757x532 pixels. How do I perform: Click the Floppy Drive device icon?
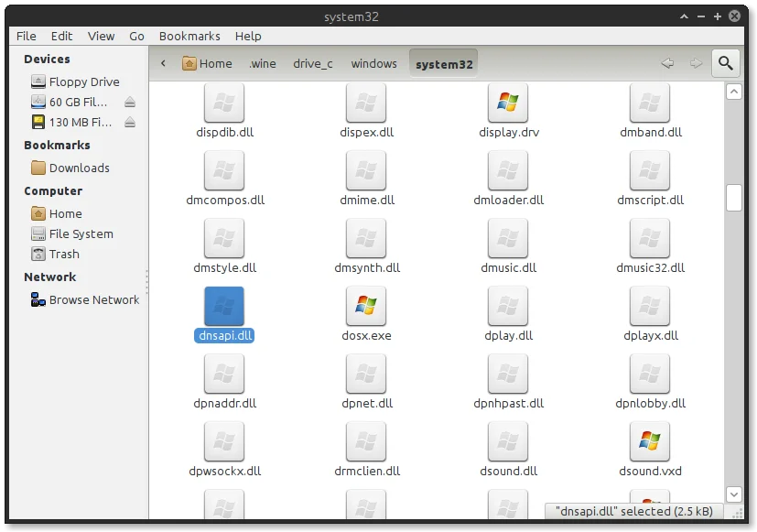pos(38,81)
